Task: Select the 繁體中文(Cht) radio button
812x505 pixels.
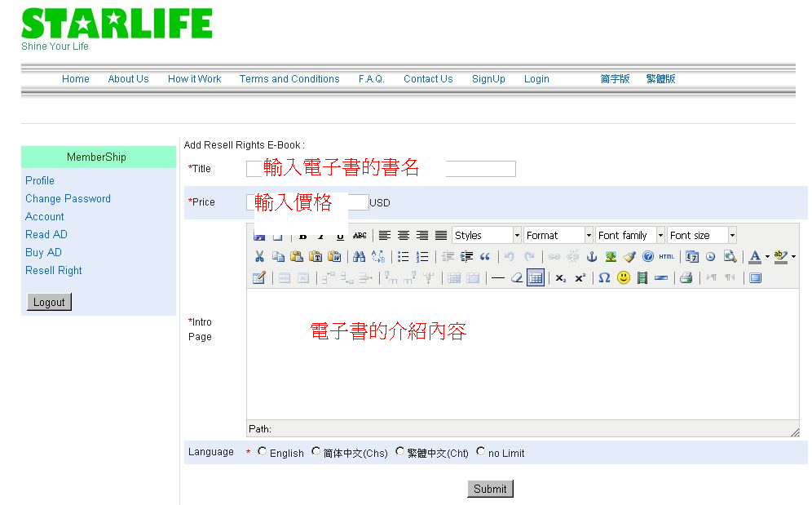Action: [399, 452]
